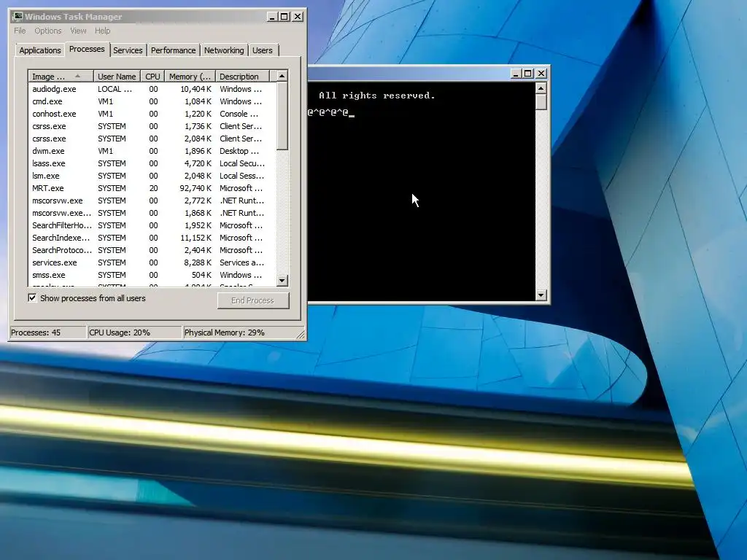Minimize the command prompt window
Image resolution: width=747 pixels, height=560 pixels.
point(516,74)
